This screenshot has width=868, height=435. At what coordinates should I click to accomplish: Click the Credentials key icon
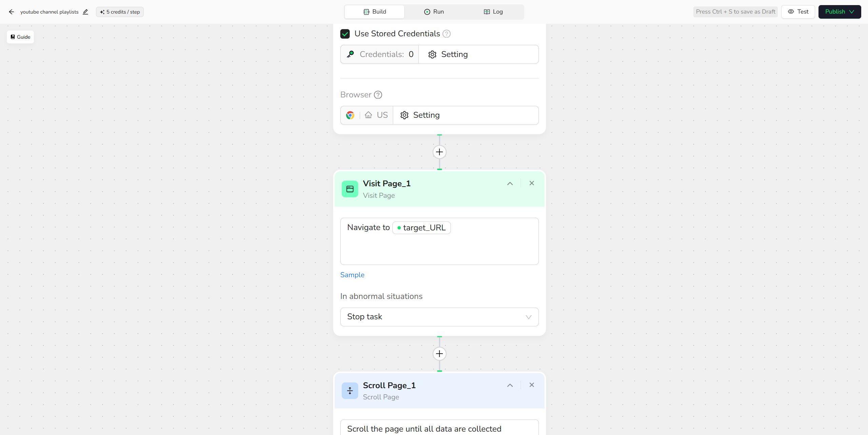[351, 54]
